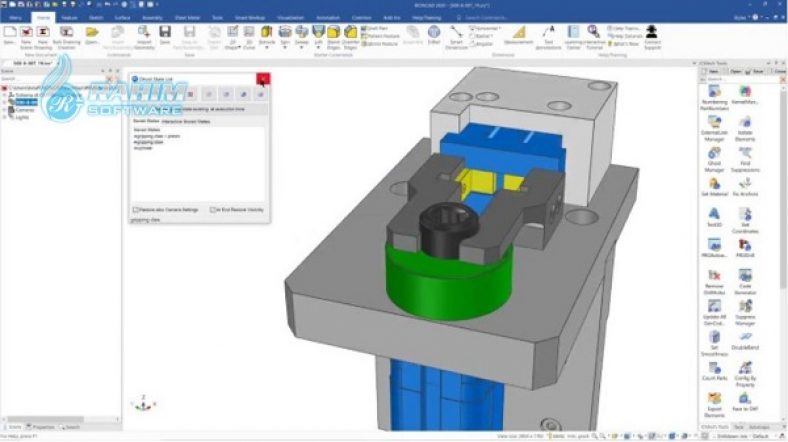Launch the Interactive Tutorial
The height and width of the screenshot is (442, 788).
click(x=594, y=37)
